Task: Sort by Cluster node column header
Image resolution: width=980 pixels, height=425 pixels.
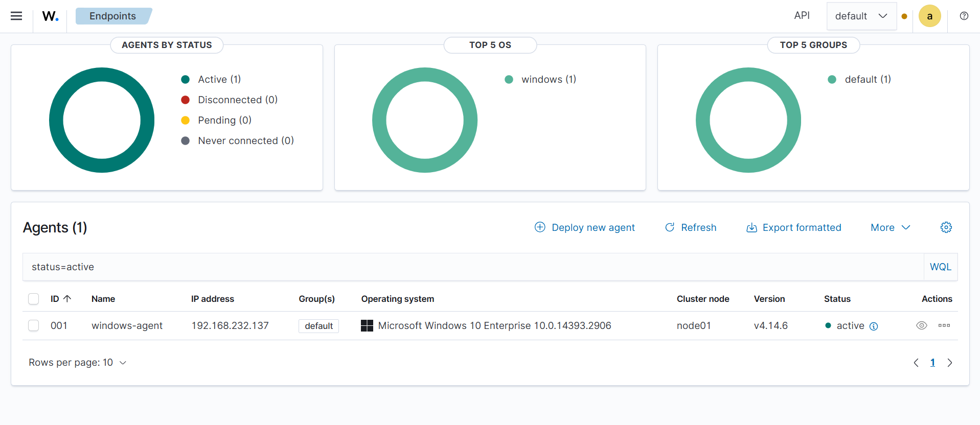Action: point(703,299)
